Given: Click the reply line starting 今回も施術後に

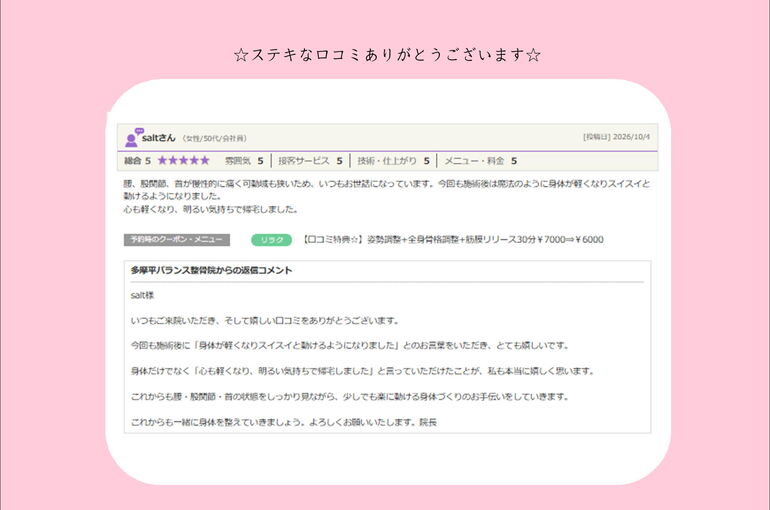Looking at the screenshot, I should [x=350, y=346].
